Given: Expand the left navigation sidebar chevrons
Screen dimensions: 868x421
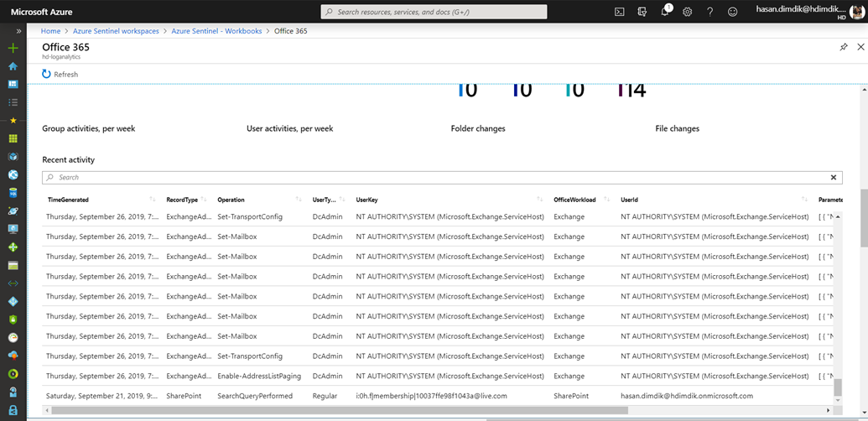Looking at the screenshot, I should pyautogui.click(x=18, y=31).
